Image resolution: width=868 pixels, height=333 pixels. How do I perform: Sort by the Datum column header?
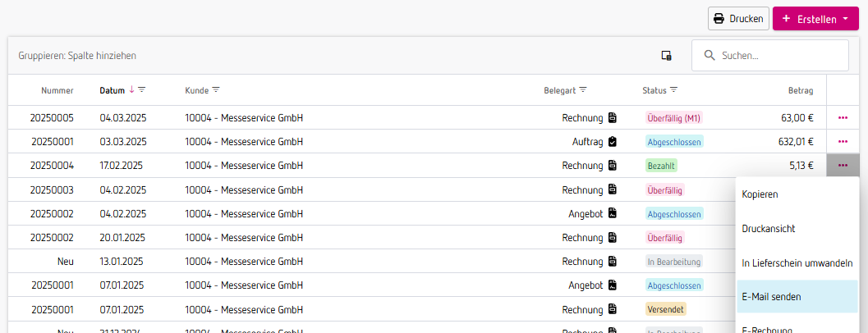tap(112, 90)
